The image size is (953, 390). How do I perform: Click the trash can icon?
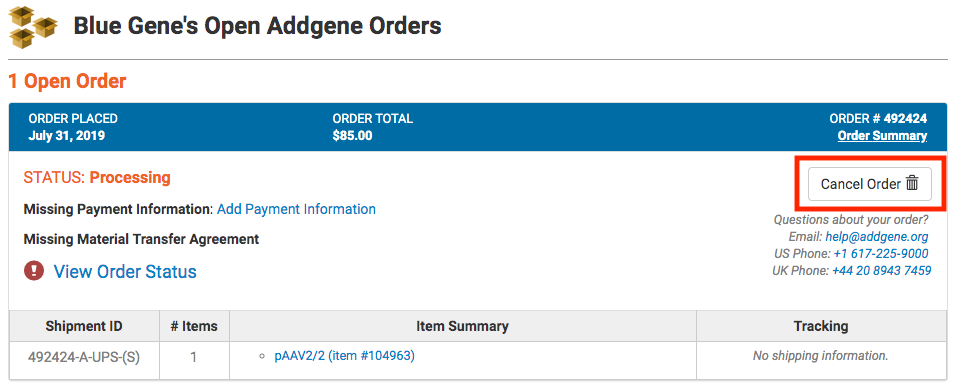point(912,183)
